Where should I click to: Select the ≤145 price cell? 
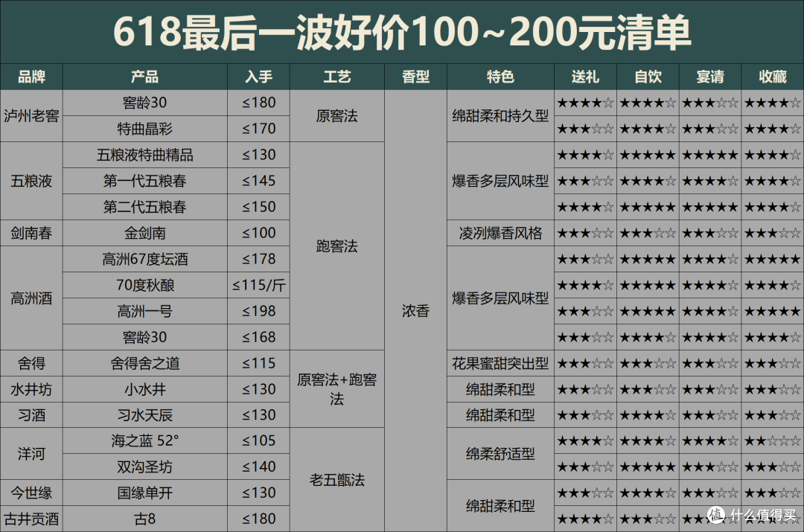click(259, 181)
